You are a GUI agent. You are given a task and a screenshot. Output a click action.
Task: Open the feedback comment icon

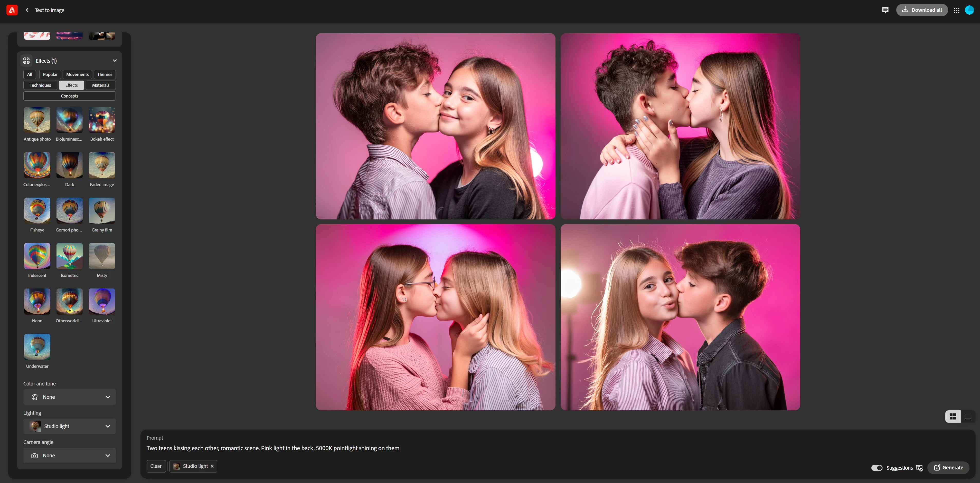pos(885,10)
